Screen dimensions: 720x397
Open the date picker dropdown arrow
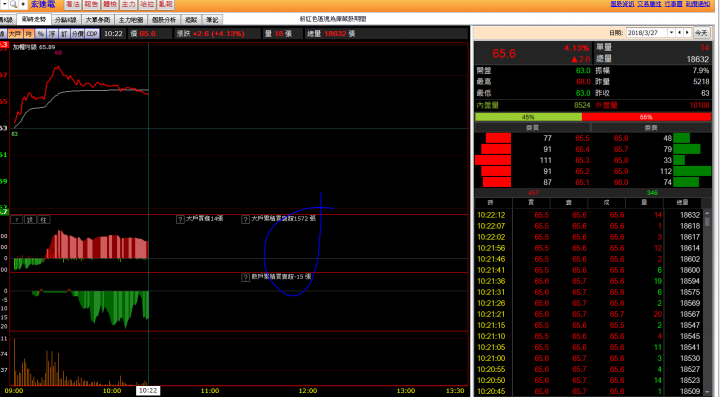pyautogui.click(x=671, y=33)
